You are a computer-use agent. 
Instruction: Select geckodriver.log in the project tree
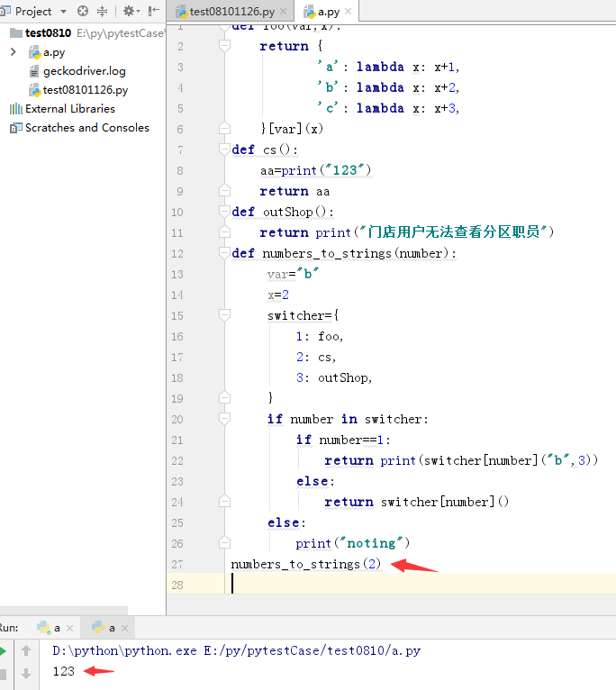pos(84,71)
